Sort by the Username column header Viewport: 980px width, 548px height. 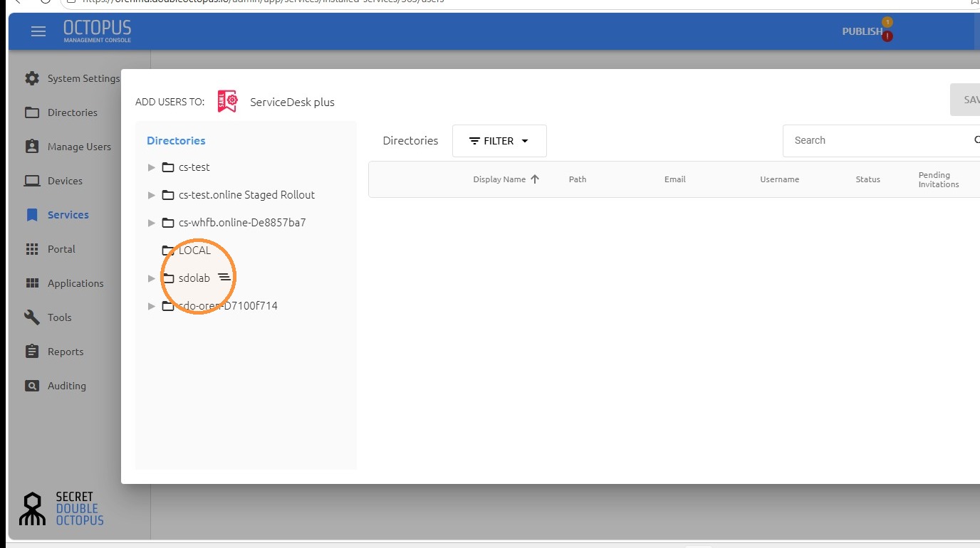coord(779,179)
